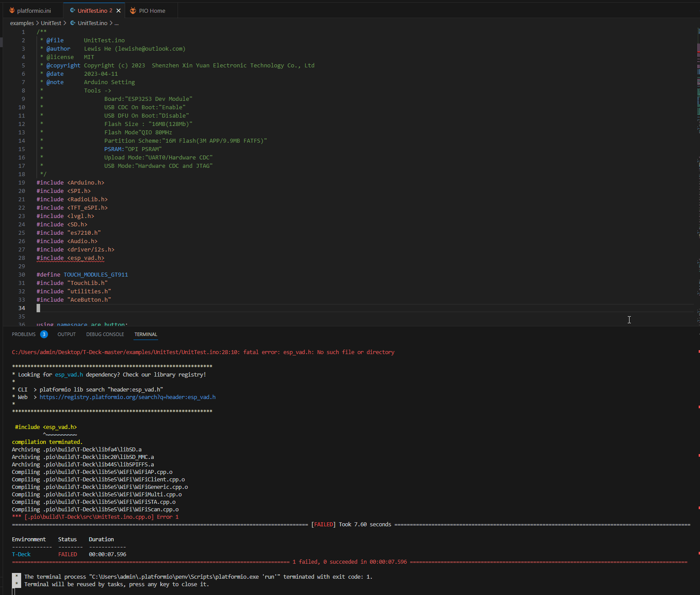Click line number 34 in the gutter
Image resolution: width=700 pixels, height=595 pixels.
[22, 308]
